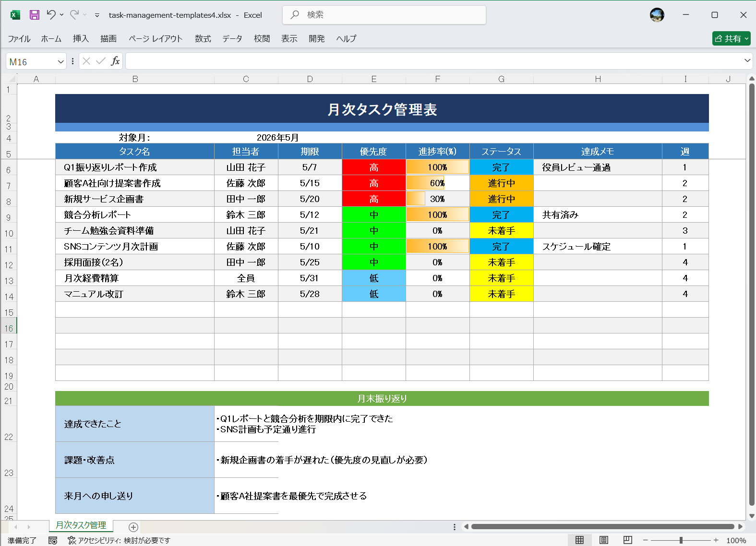Click the 採用面接(2名) task cell
Image resolution: width=756 pixels, height=546 pixels.
point(135,262)
